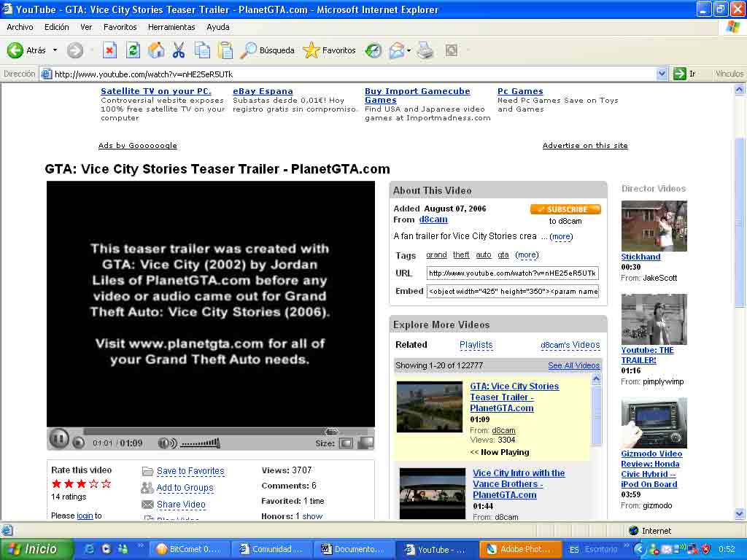Switch to d8cam's Videos tab

pyautogui.click(x=570, y=345)
